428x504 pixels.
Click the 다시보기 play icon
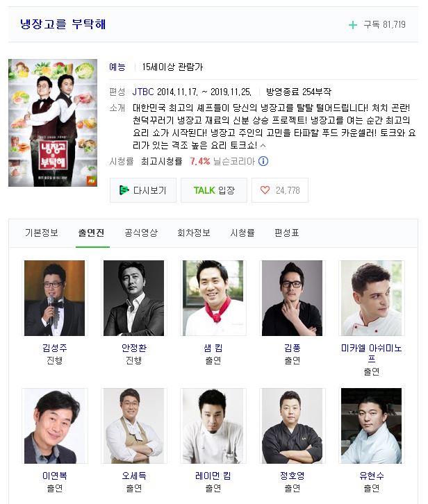pos(124,190)
